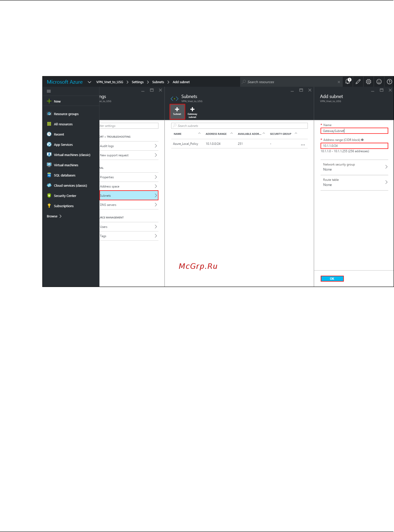Open Properties settings row

[x=129, y=177]
